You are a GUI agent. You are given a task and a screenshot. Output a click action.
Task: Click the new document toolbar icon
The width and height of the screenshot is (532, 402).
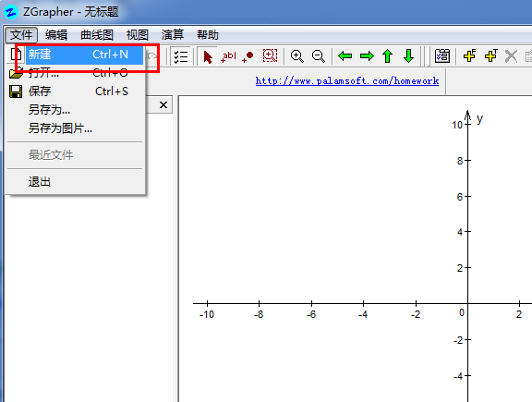16,55
